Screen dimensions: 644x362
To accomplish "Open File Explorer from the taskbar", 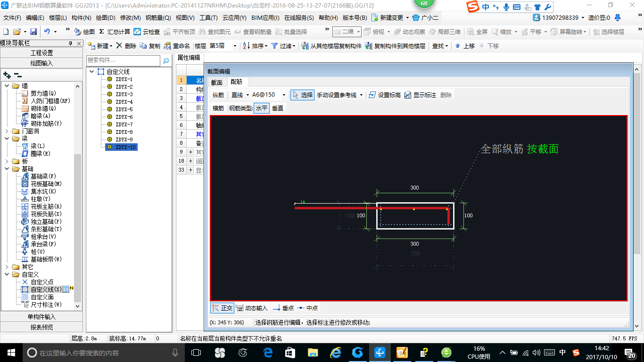I will tap(313, 352).
